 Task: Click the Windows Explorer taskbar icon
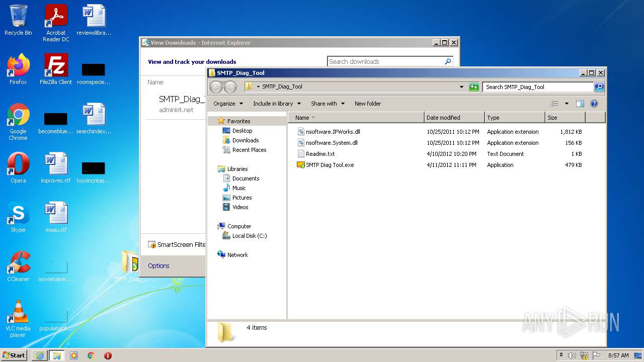pos(57,355)
